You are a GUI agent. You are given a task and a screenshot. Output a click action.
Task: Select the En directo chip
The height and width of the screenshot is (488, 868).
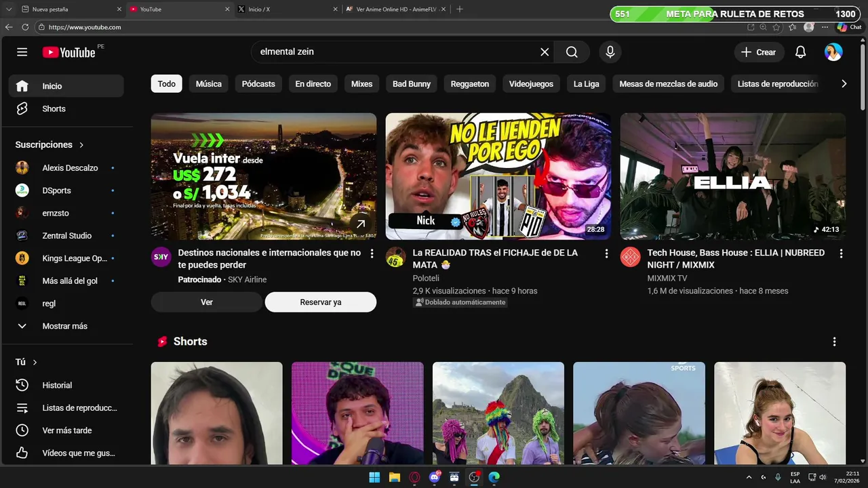313,84
